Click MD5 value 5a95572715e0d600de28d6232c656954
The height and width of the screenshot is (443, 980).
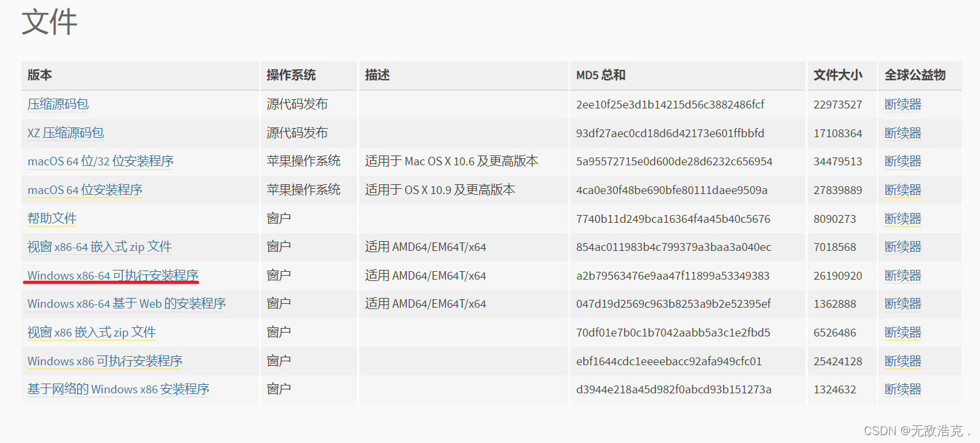coord(674,161)
